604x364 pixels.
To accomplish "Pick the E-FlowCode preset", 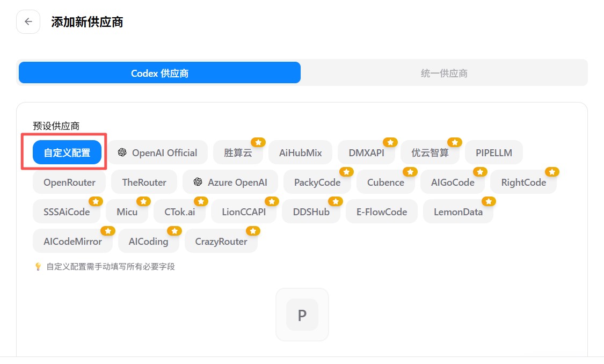I will [382, 212].
